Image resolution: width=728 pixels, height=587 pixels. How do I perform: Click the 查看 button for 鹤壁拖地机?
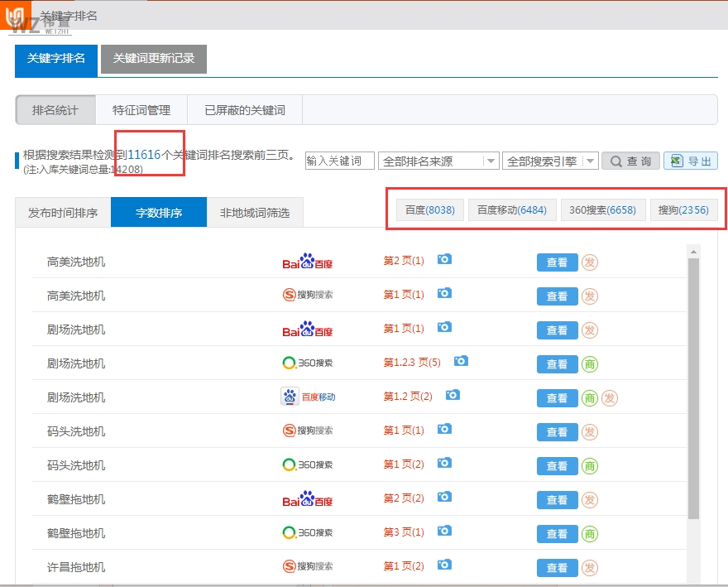557,499
